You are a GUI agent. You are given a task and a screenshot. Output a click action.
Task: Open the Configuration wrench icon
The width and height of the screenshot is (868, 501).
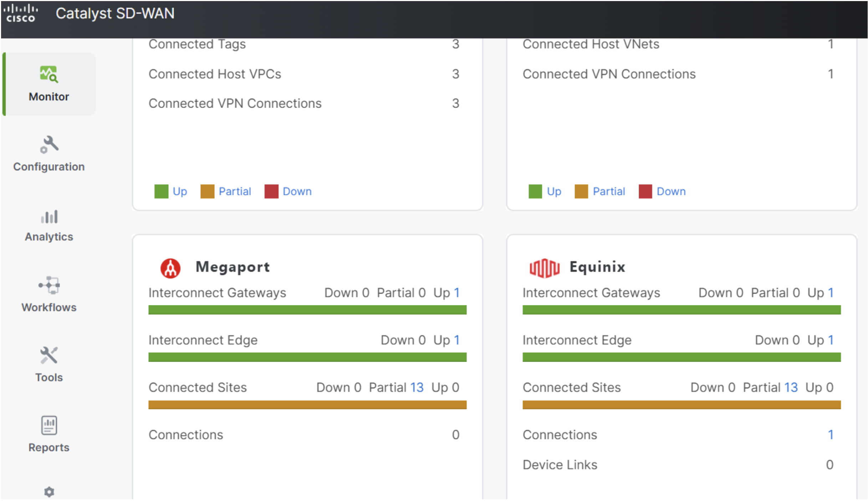49,144
